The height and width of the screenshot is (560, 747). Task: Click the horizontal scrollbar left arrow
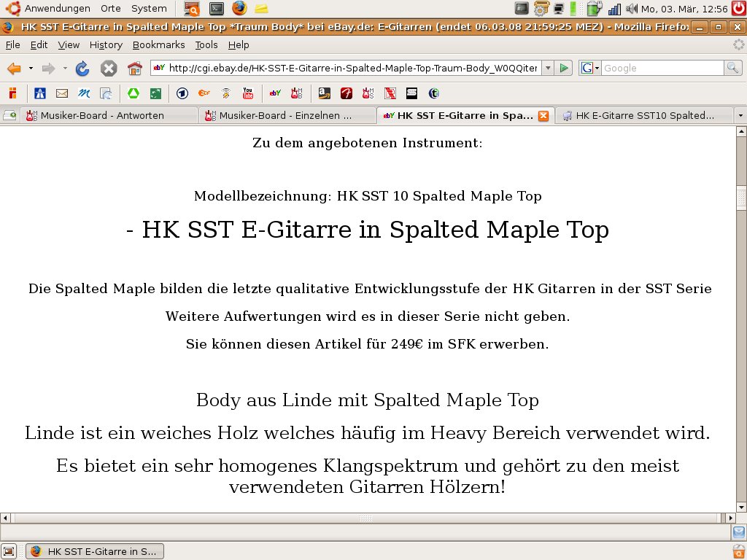pos(5,518)
